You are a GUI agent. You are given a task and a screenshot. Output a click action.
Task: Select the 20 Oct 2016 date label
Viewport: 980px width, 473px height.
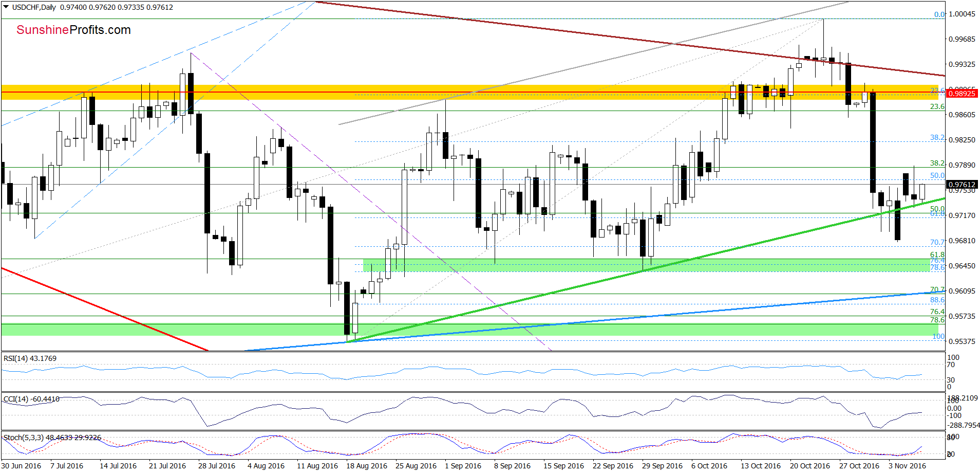pos(810,466)
